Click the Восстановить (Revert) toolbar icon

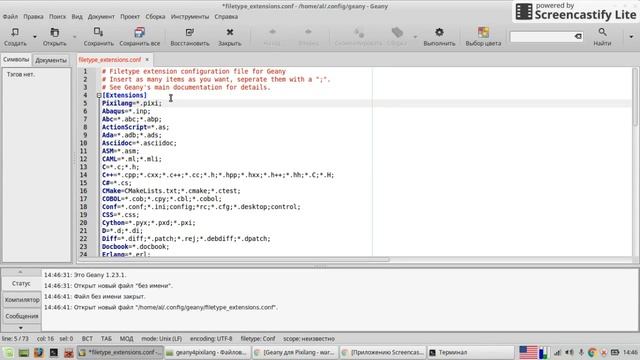pyautogui.click(x=189, y=32)
